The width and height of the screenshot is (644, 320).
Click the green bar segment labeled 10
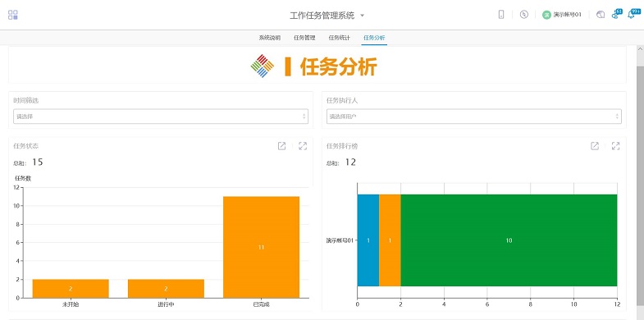click(x=509, y=240)
